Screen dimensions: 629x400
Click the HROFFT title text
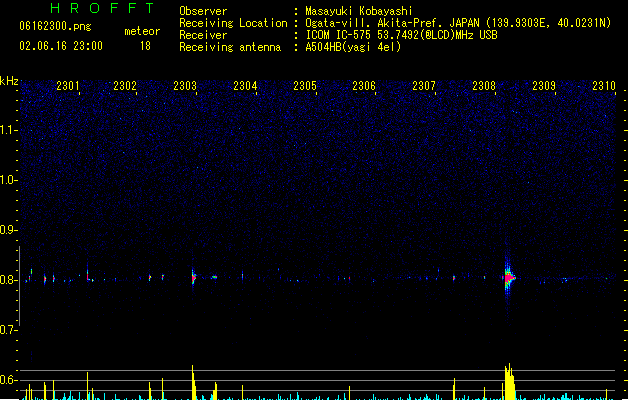pos(102,8)
